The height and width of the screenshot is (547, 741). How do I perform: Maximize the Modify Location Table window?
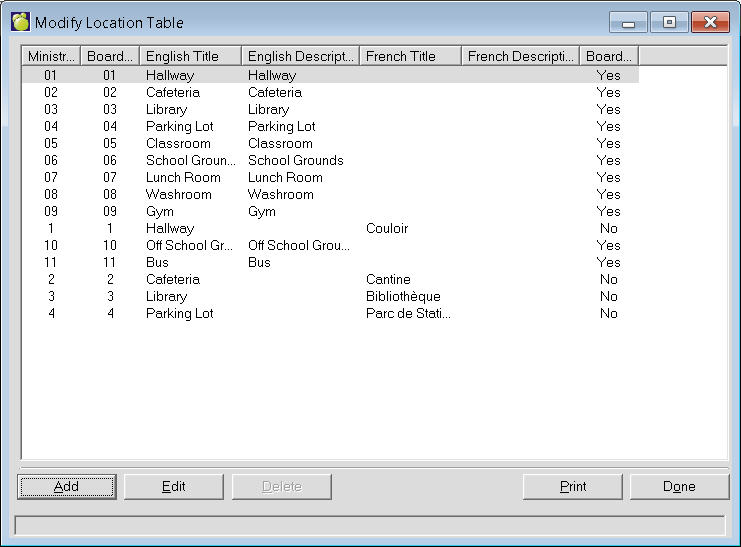669,22
